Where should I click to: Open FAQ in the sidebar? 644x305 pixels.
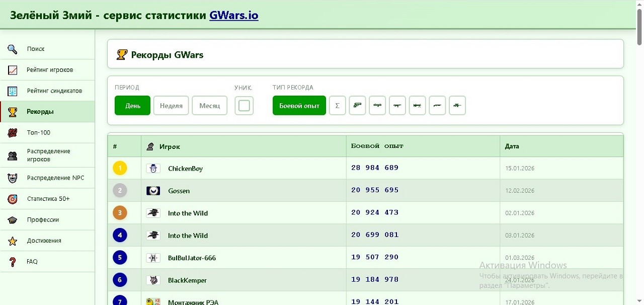[x=47, y=262]
